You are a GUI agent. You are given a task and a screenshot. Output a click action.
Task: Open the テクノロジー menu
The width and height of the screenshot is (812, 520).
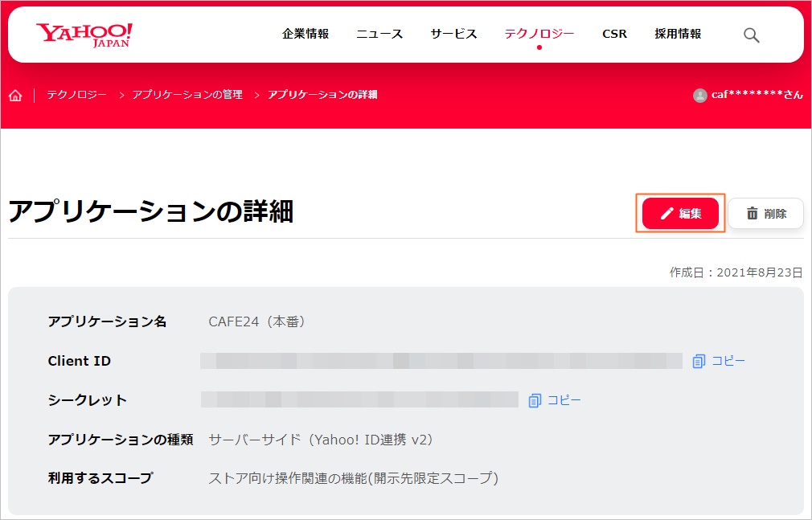point(539,34)
